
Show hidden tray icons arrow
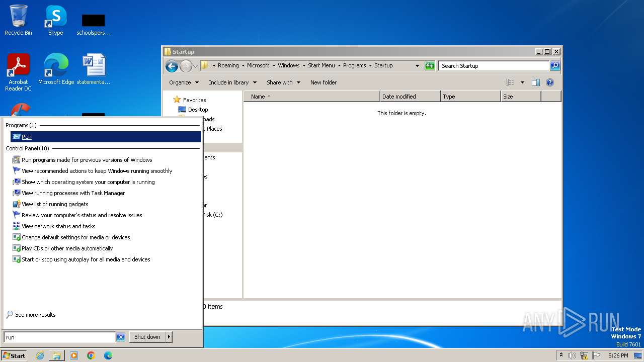tap(561, 355)
